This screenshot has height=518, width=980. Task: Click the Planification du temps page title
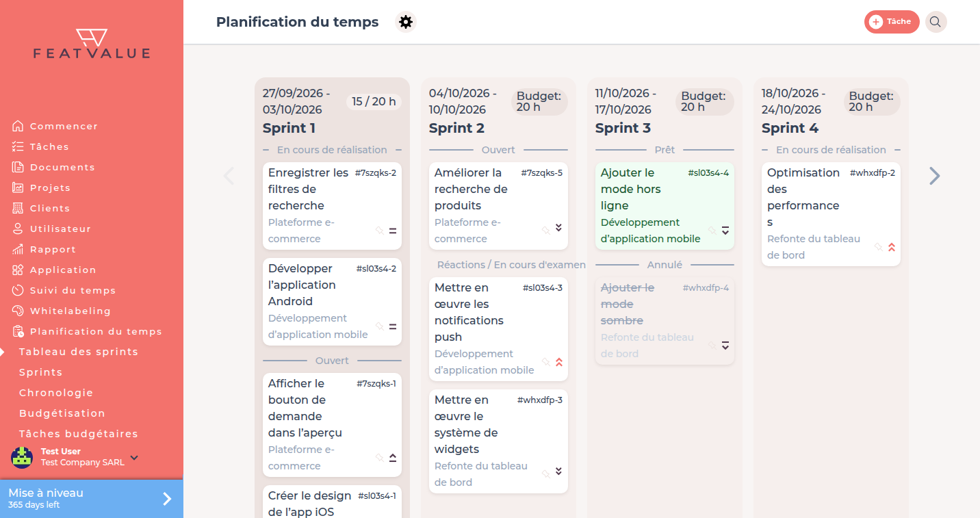pos(297,22)
